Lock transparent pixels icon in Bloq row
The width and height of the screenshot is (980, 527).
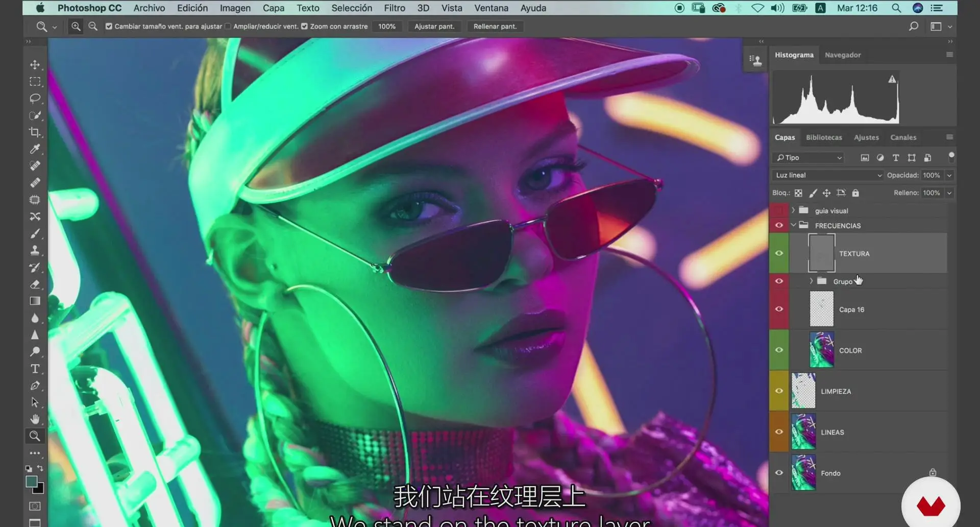(x=798, y=193)
